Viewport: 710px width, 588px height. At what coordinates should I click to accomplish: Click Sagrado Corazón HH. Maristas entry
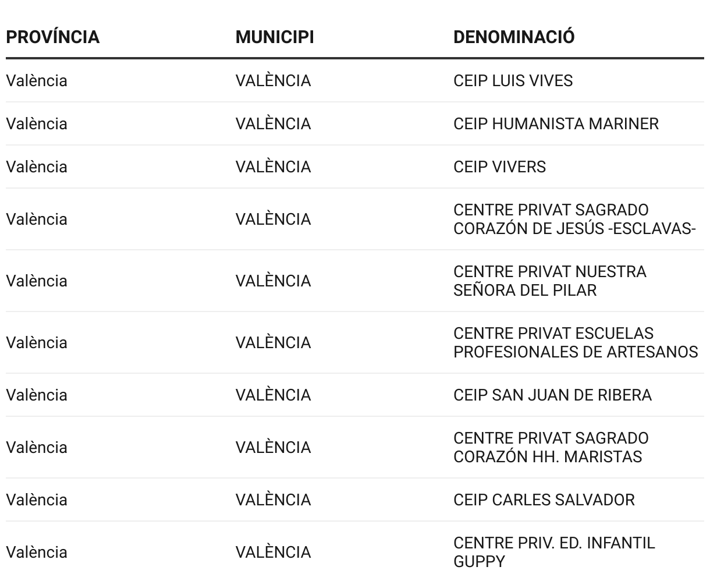551,447
